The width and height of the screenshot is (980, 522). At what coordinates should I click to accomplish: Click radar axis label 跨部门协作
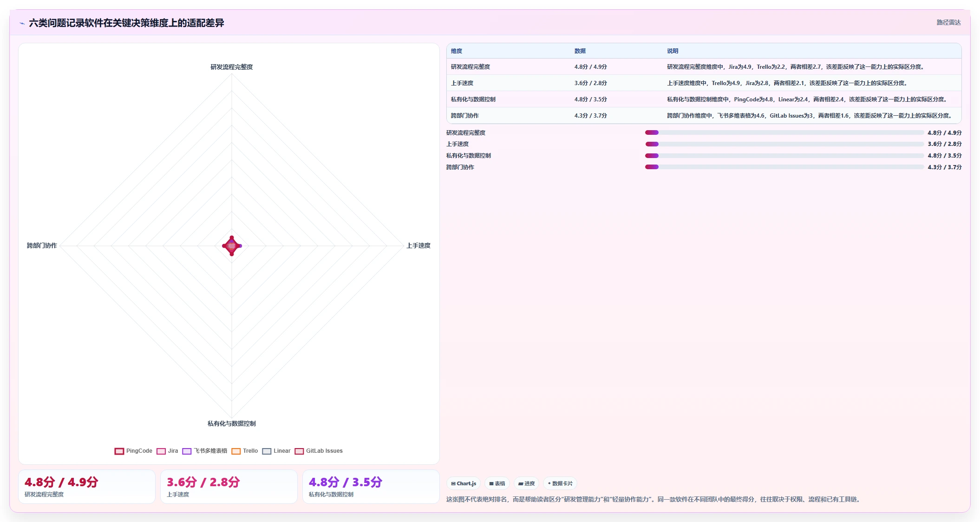click(42, 245)
